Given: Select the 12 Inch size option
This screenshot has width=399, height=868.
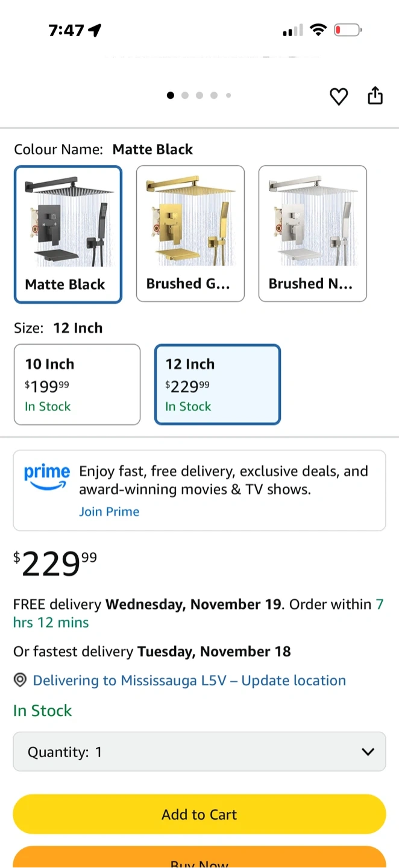Looking at the screenshot, I should click(x=218, y=385).
